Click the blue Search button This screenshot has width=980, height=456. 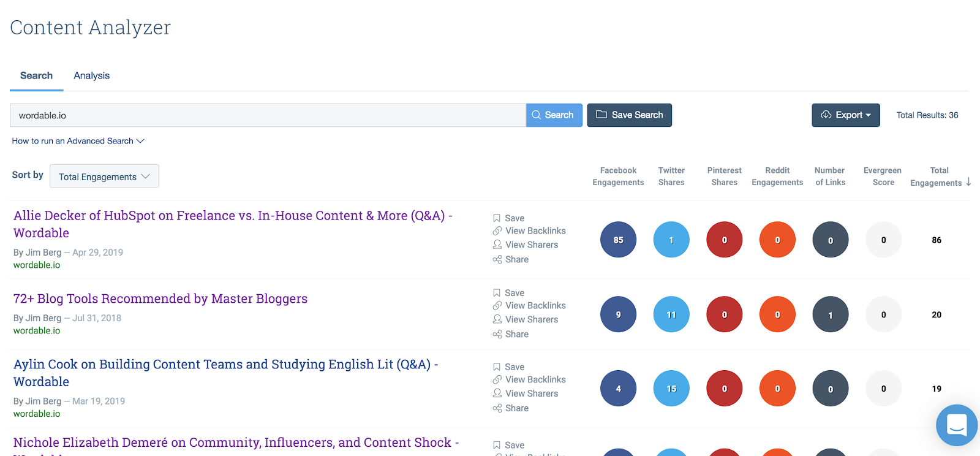(554, 115)
